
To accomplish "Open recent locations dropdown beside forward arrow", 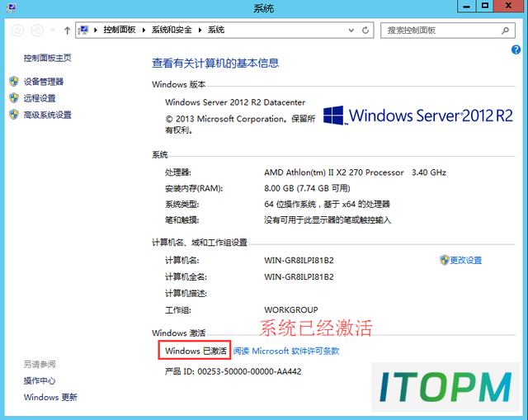I will 53,31.
